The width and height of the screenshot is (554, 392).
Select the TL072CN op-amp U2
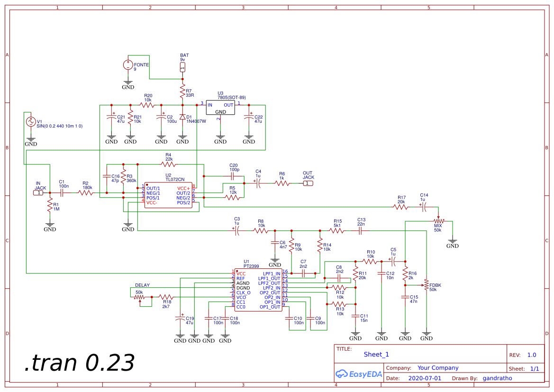[x=168, y=194]
